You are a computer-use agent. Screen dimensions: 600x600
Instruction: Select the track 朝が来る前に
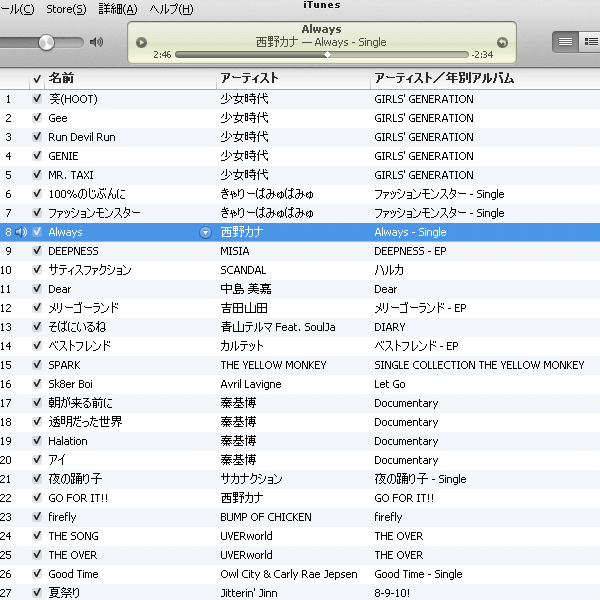80,403
